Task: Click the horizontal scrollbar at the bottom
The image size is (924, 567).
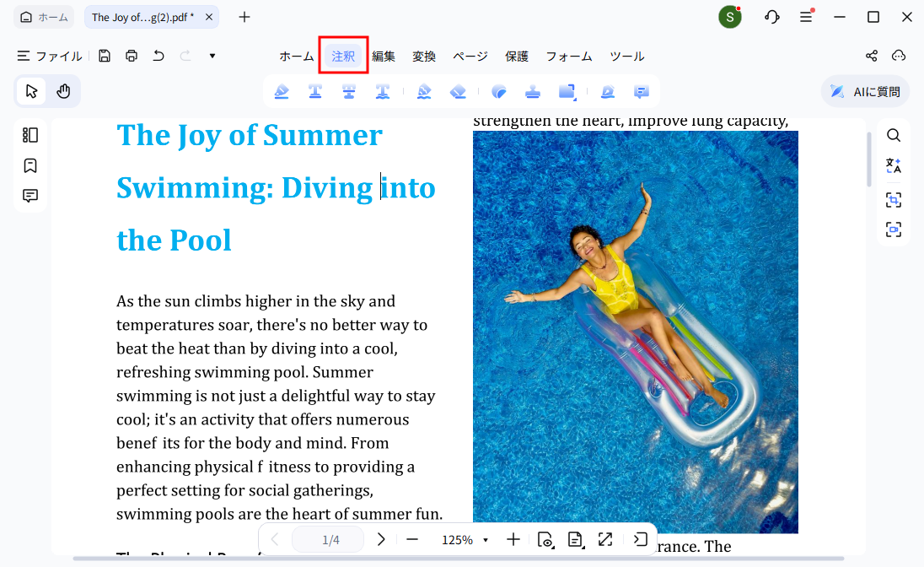Action: coord(459,559)
